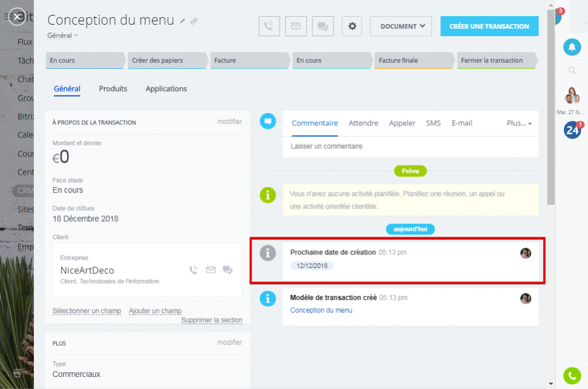Click modifier in PLUS section
The image size is (588, 389).
[230, 342]
